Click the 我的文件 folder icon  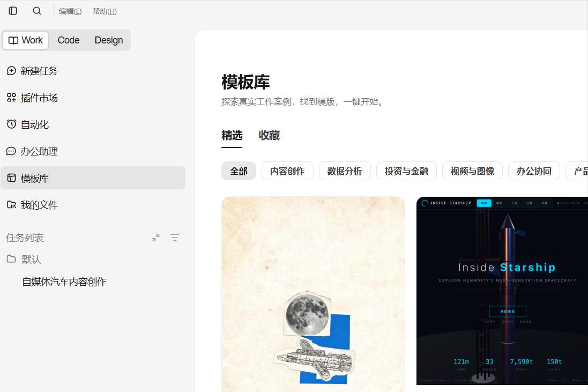12,205
